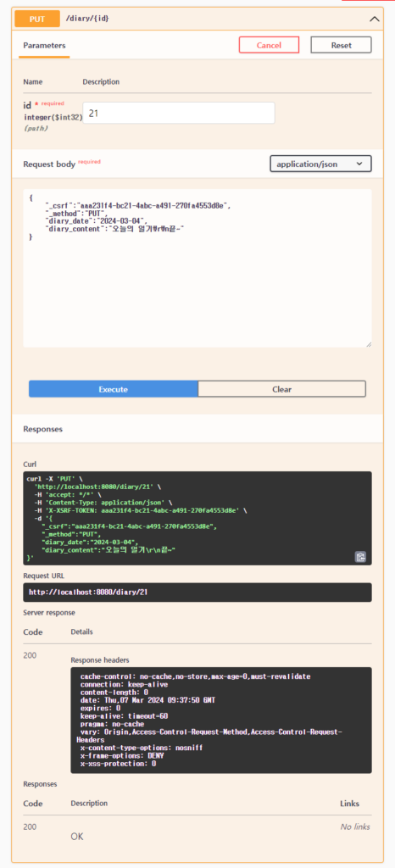Click the integer($int32) type label

click(x=53, y=117)
